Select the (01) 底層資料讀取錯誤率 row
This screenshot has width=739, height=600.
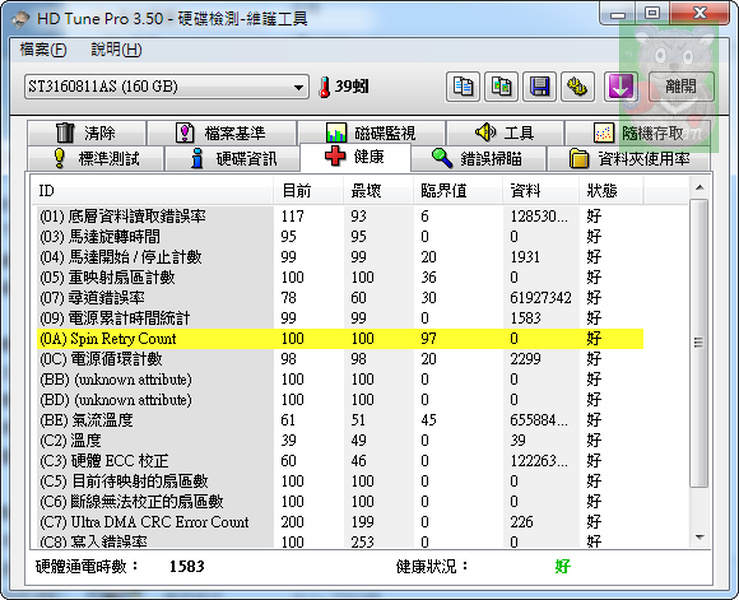point(340,216)
